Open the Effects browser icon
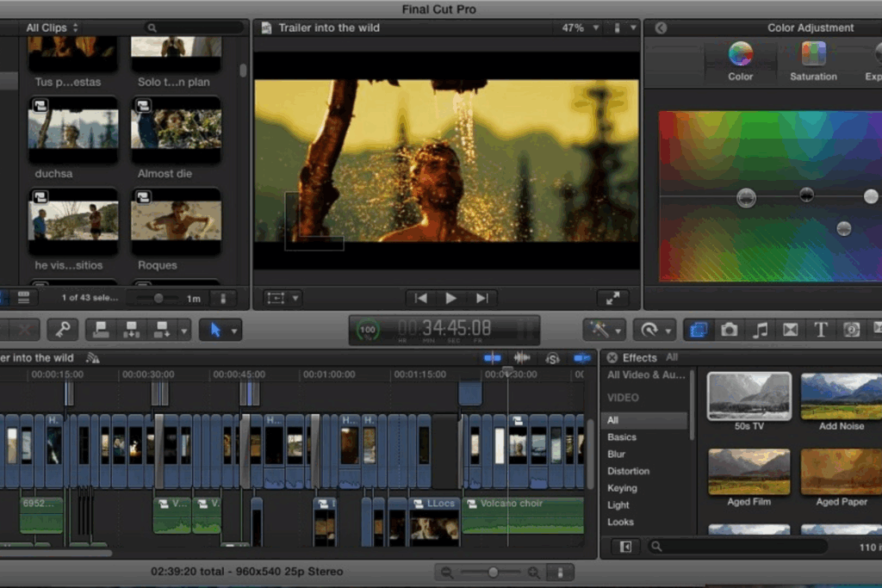The height and width of the screenshot is (588, 882). click(698, 330)
